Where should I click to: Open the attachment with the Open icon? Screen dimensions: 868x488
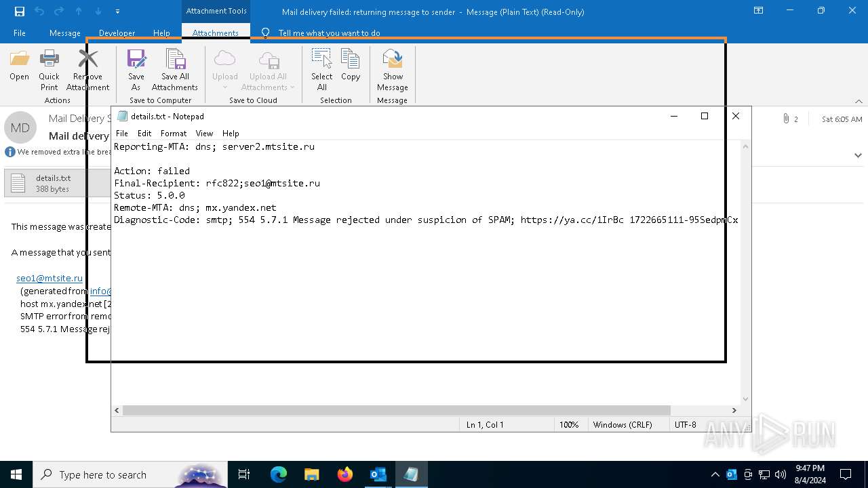tap(19, 66)
